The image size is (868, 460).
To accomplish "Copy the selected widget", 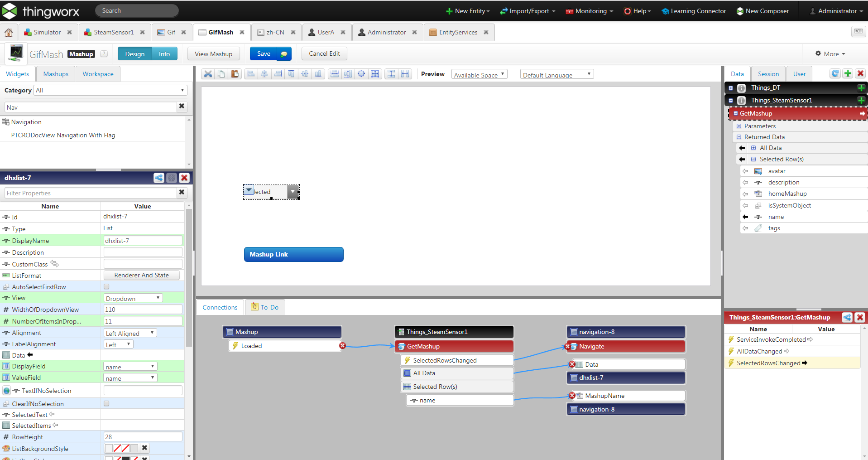I will coord(221,74).
